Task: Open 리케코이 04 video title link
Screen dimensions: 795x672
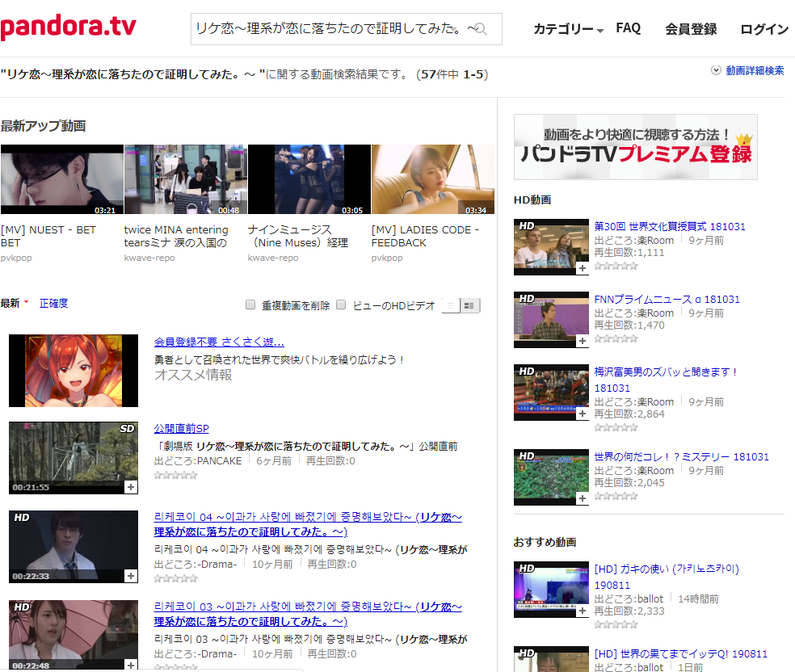Action: pyautogui.click(x=308, y=524)
